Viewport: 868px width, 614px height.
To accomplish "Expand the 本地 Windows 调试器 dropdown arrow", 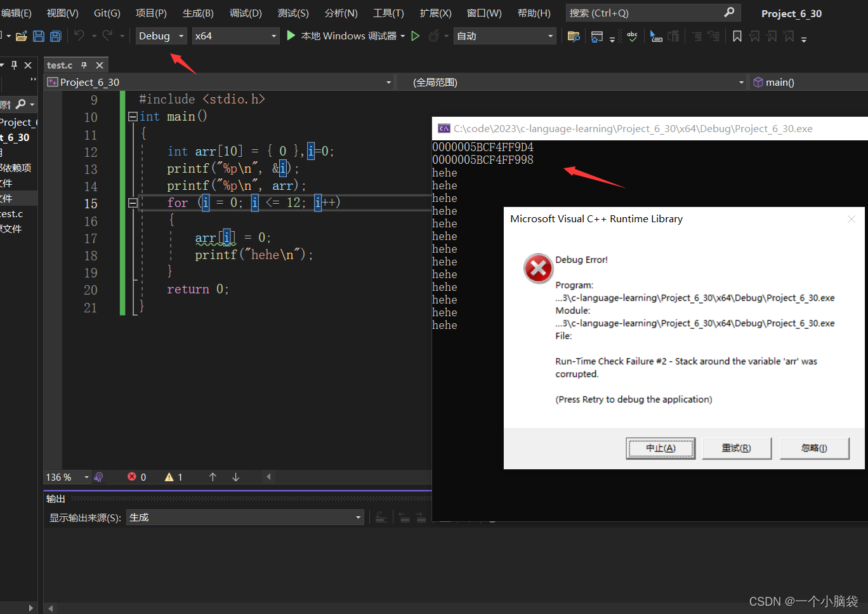I will pyautogui.click(x=403, y=36).
